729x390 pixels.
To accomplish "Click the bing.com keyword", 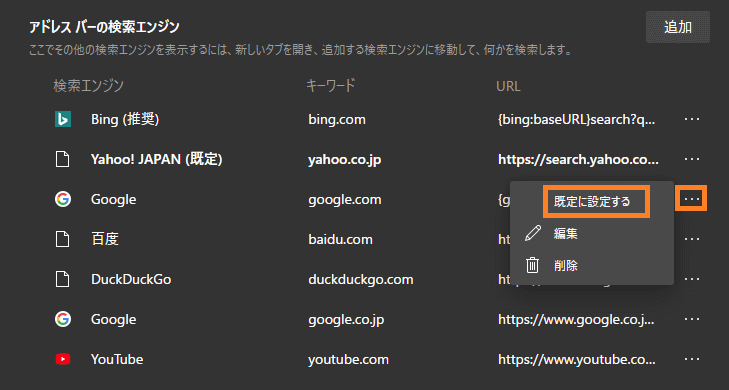I will 337,120.
